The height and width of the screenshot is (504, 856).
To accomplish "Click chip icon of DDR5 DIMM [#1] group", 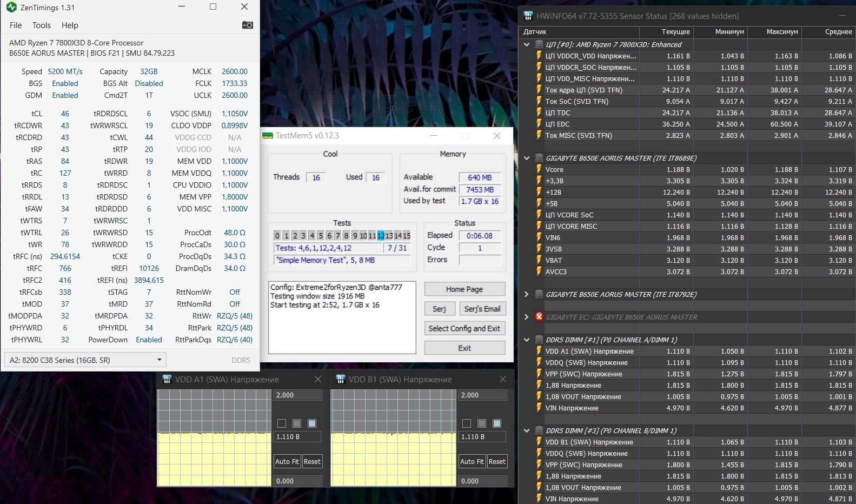I will coord(539,340).
